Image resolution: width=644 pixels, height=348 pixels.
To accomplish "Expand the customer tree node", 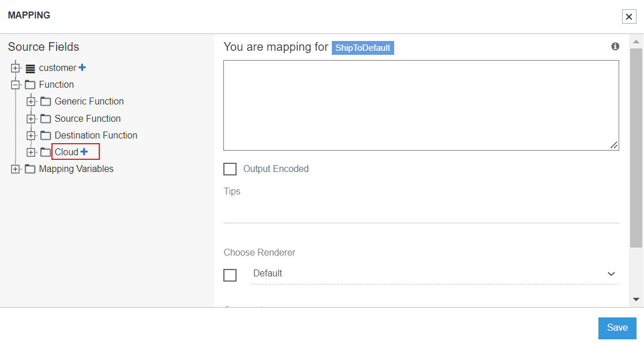I will pyautogui.click(x=16, y=68).
